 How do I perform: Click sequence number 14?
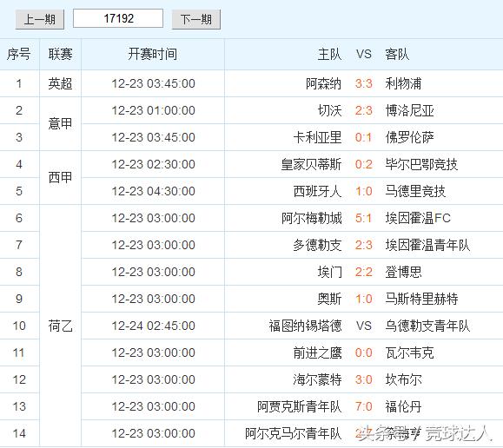pyautogui.click(x=19, y=434)
